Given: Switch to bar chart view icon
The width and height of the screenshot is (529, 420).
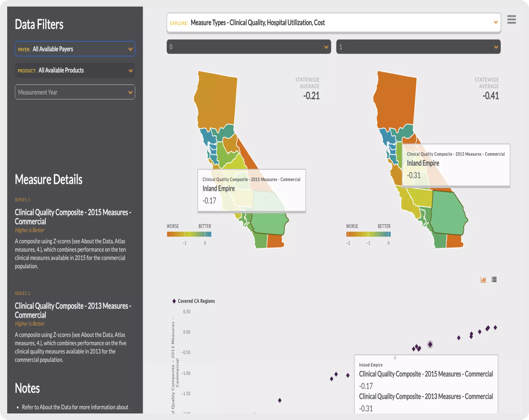Looking at the screenshot, I should [x=483, y=279].
